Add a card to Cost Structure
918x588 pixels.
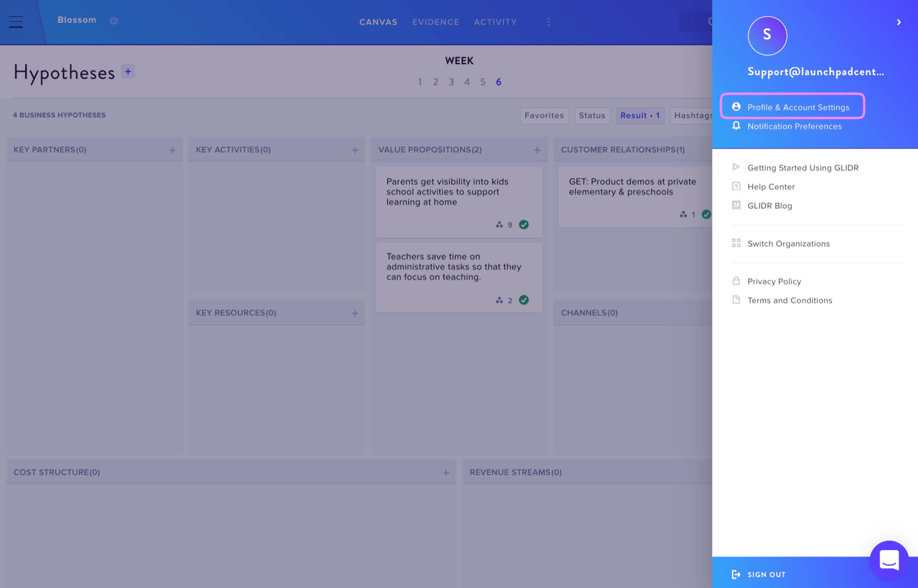446,473
